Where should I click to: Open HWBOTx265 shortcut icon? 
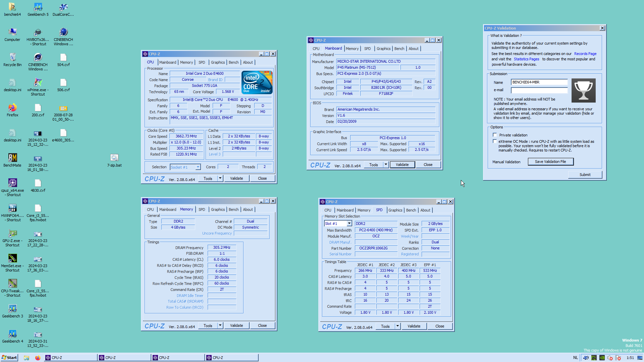point(38,37)
